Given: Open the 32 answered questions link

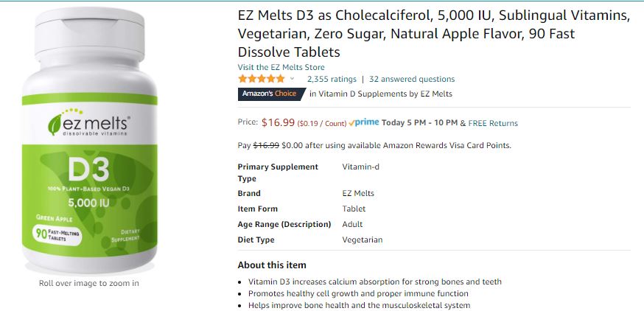Looking at the screenshot, I should click(412, 79).
